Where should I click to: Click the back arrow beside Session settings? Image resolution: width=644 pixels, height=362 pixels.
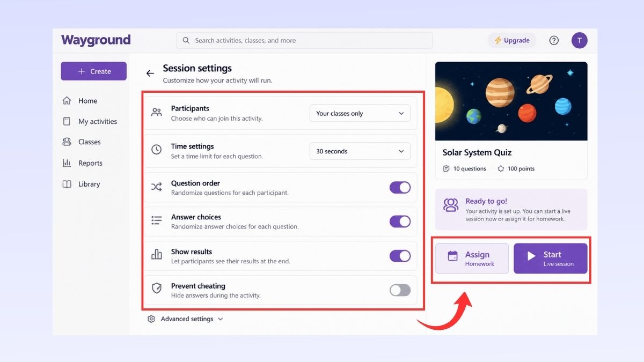tap(150, 73)
